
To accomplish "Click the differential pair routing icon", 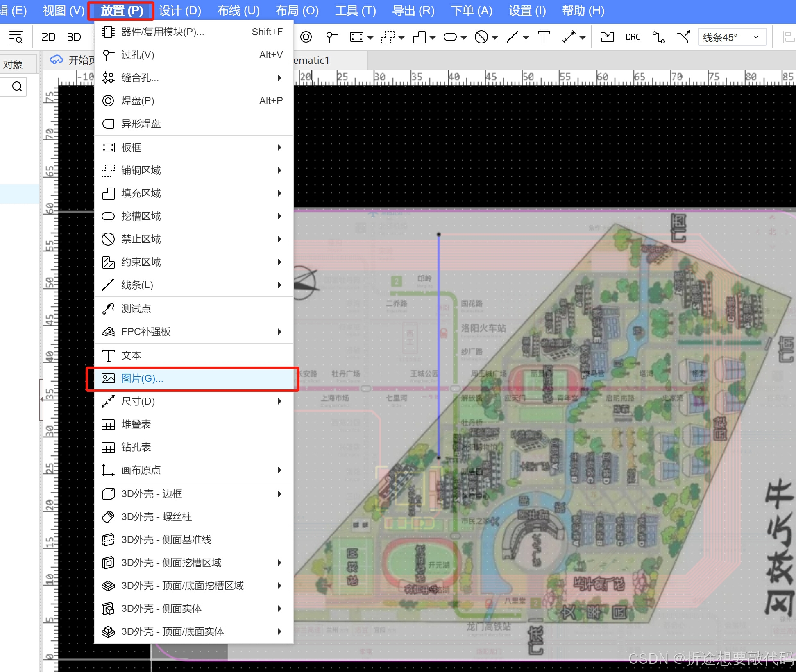I will coord(683,37).
